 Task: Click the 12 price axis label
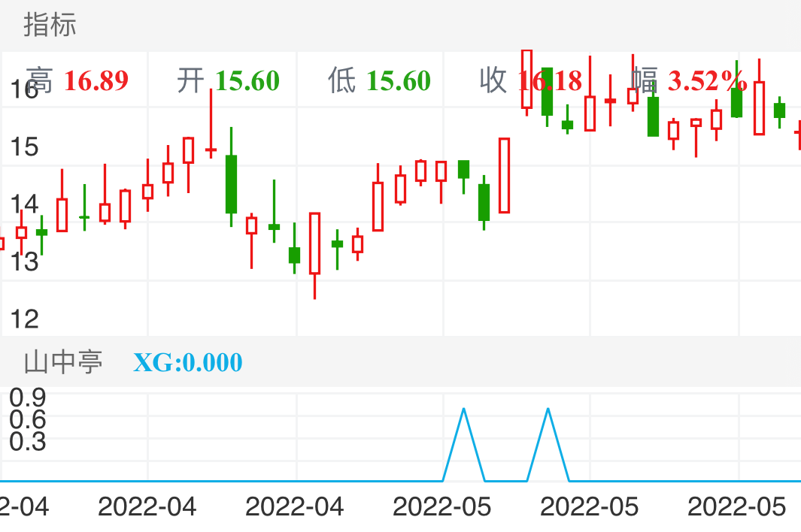25,319
